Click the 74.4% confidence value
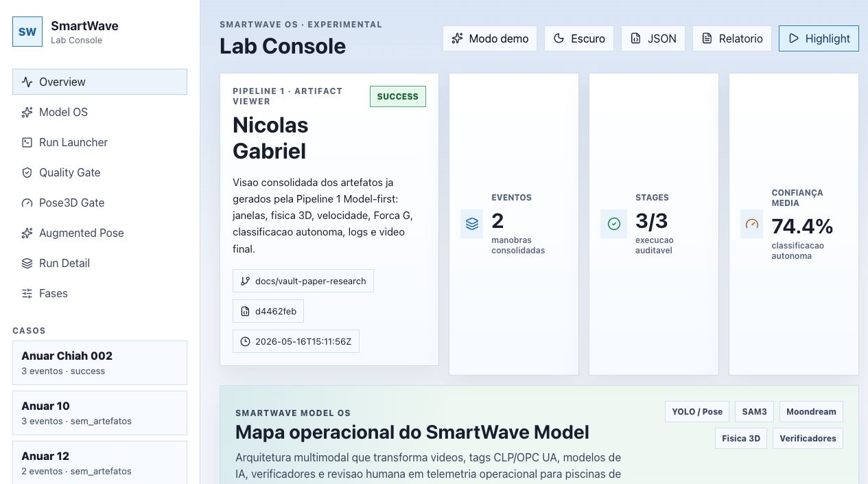Viewport: 868px width, 484px height. [x=802, y=227]
